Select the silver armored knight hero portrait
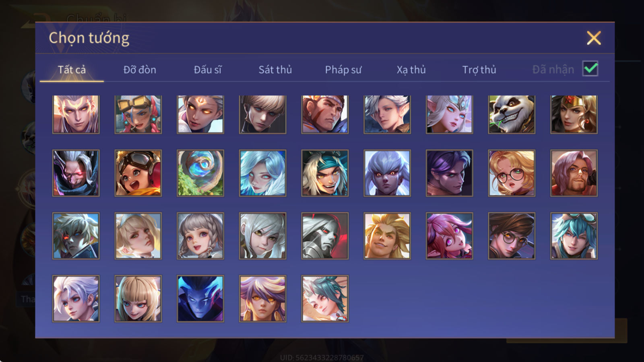This screenshot has width=644, height=362. pyautogui.click(x=325, y=236)
